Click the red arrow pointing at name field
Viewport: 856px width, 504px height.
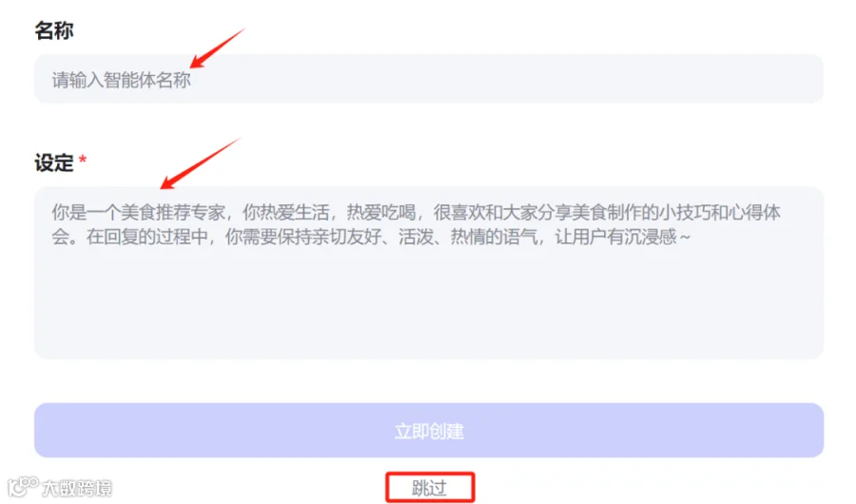pyautogui.click(x=218, y=48)
